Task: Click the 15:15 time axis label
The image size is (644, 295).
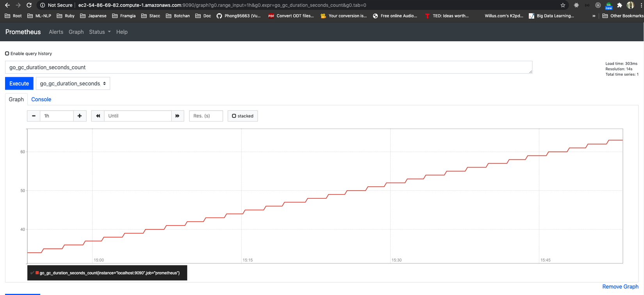Action: 247,260
